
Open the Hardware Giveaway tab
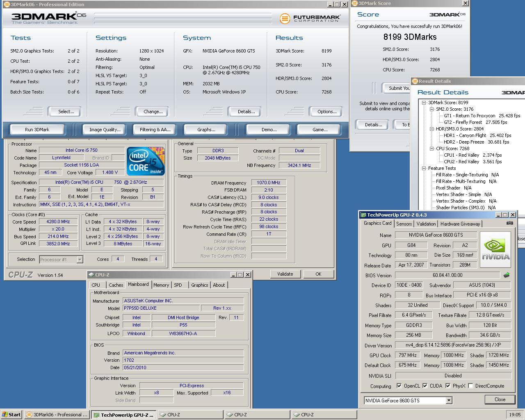(x=460, y=224)
